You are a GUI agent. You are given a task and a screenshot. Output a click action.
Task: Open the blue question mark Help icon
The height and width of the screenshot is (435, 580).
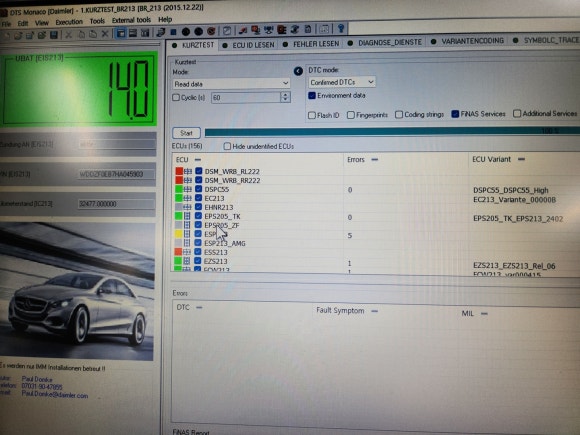click(341, 28)
